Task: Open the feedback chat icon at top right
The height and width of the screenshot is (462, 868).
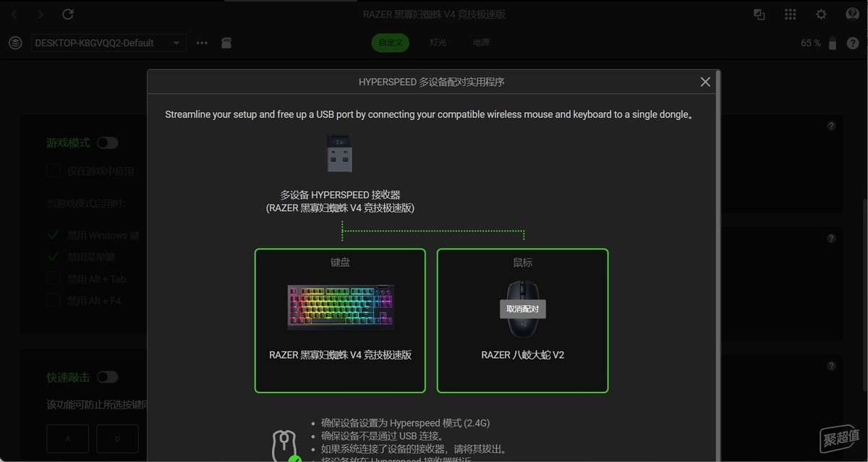Action: pyautogui.click(x=852, y=14)
